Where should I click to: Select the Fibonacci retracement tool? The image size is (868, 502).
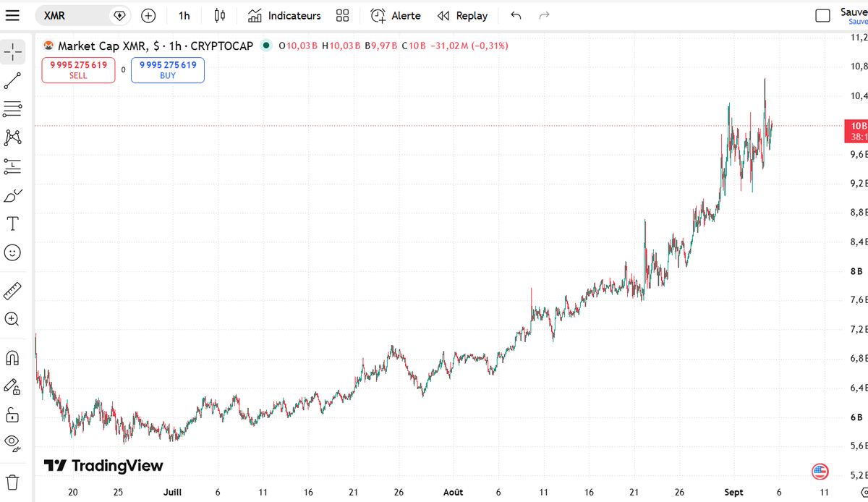(12, 109)
